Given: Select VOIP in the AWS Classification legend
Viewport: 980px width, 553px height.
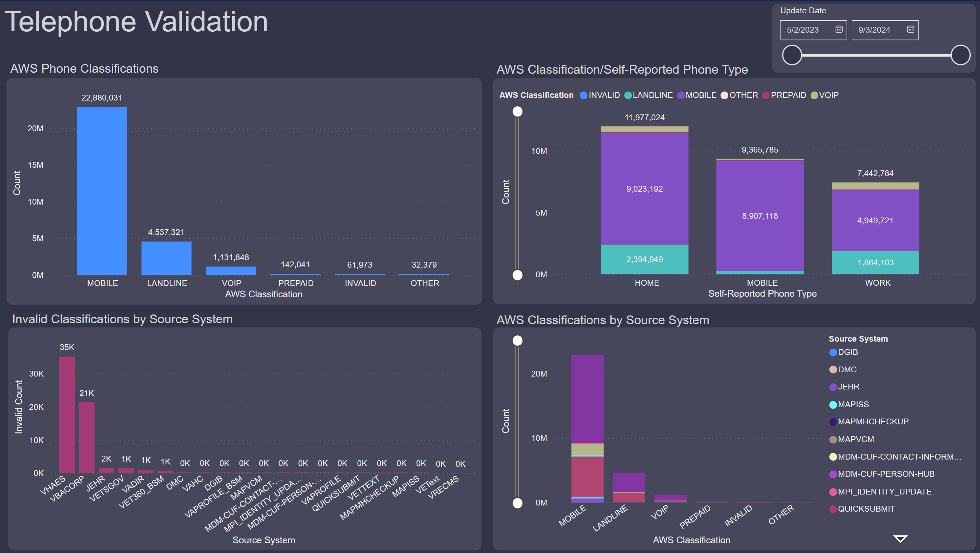Looking at the screenshot, I should click(x=824, y=95).
